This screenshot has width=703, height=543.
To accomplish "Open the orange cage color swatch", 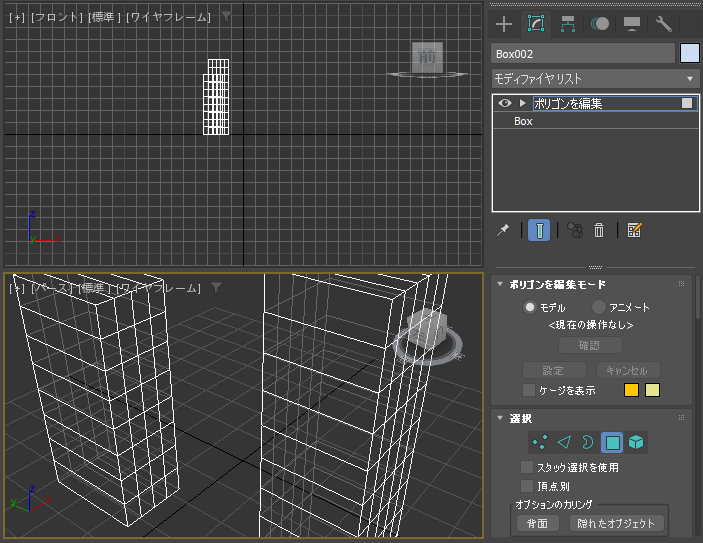I will [631, 390].
